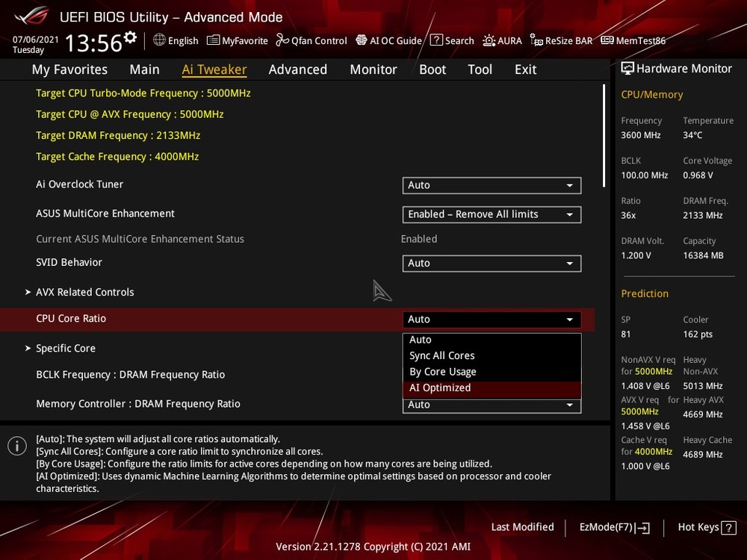747x560 pixels.
Task: Click the settings list vertical scrollbar
Action: [604, 134]
